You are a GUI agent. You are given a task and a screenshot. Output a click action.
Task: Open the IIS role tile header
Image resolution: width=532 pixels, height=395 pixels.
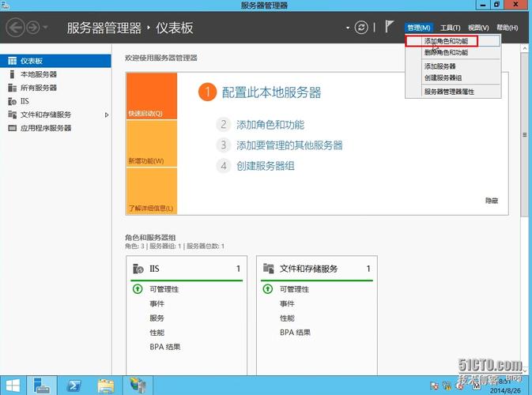(x=187, y=269)
